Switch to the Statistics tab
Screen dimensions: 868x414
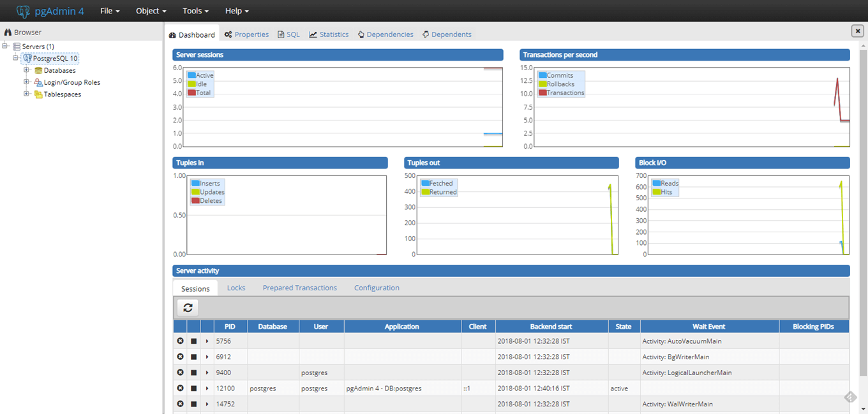pos(329,34)
